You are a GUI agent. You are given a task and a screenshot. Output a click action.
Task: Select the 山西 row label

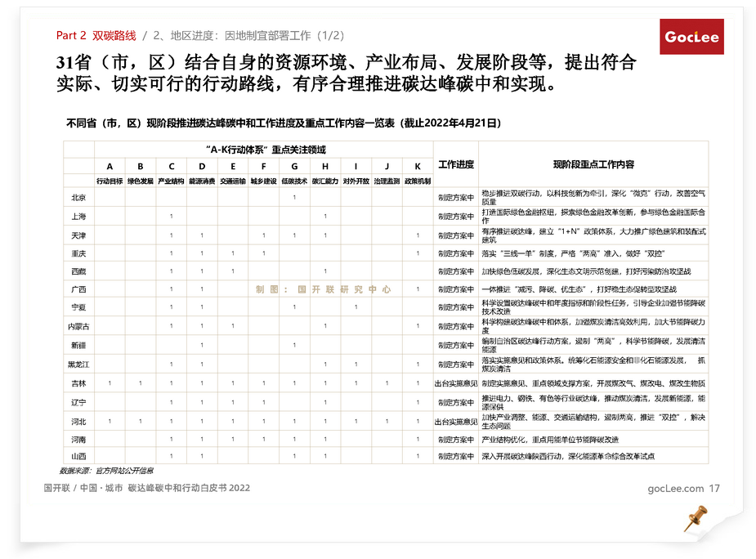(x=78, y=456)
